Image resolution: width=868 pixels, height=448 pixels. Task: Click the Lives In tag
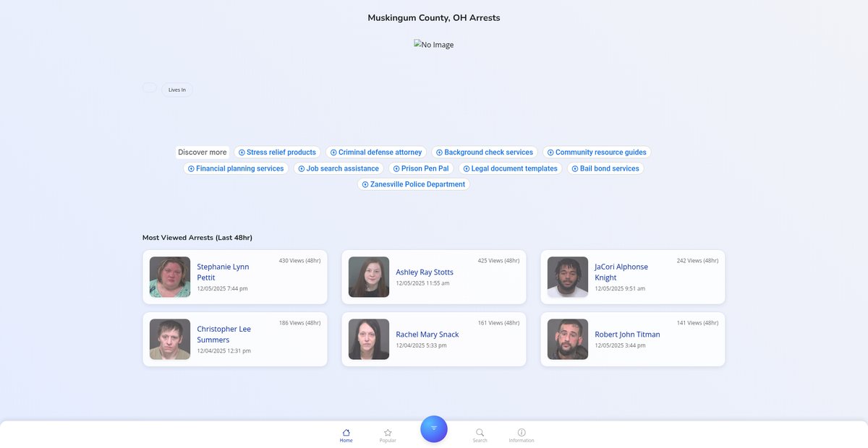tap(177, 90)
